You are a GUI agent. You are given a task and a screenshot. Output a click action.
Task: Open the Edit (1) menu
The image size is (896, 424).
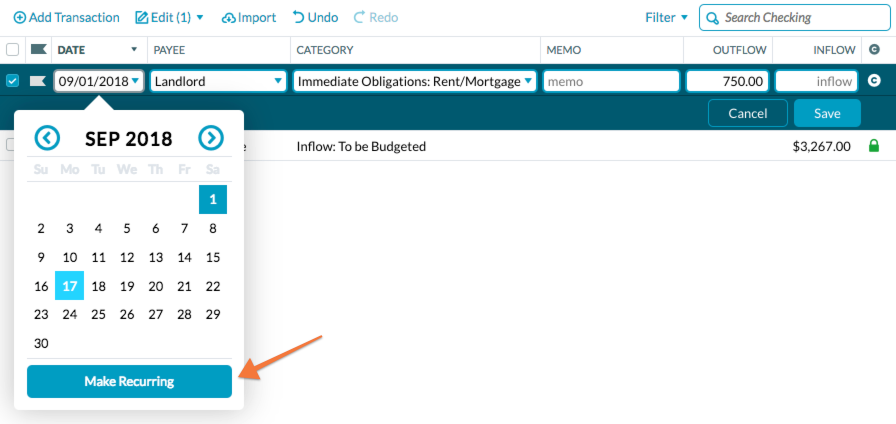[x=169, y=18]
